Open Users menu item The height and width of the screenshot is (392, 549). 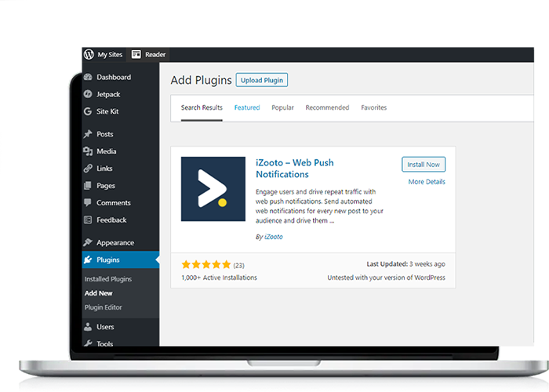105,327
